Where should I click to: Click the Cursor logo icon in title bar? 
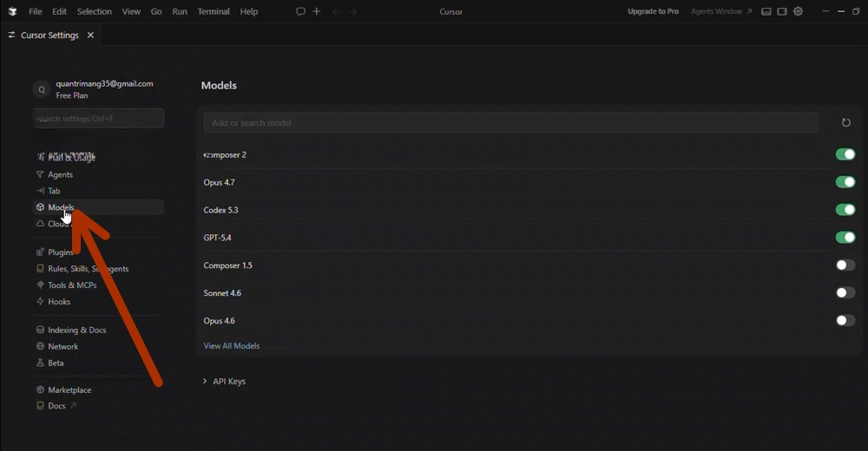[x=12, y=11]
